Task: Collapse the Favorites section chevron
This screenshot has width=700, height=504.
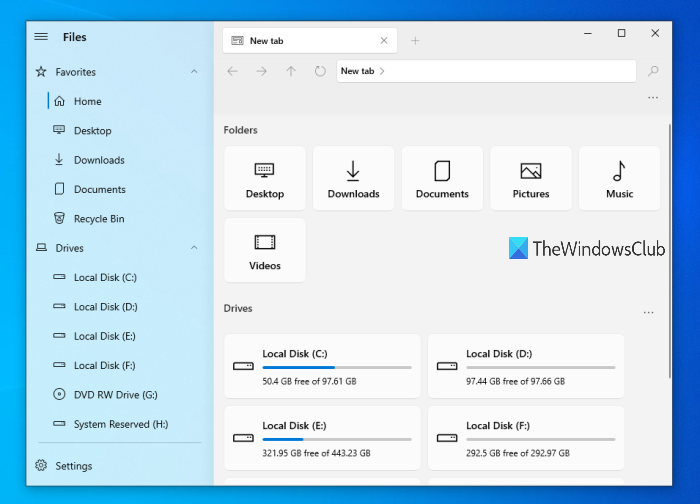Action: pyautogui.click(x=194, y=72)
